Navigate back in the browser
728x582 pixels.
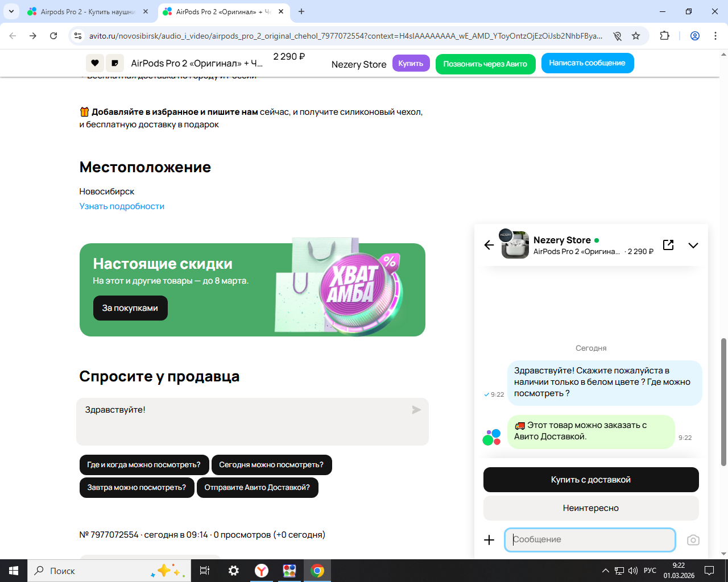coord(13,36)
